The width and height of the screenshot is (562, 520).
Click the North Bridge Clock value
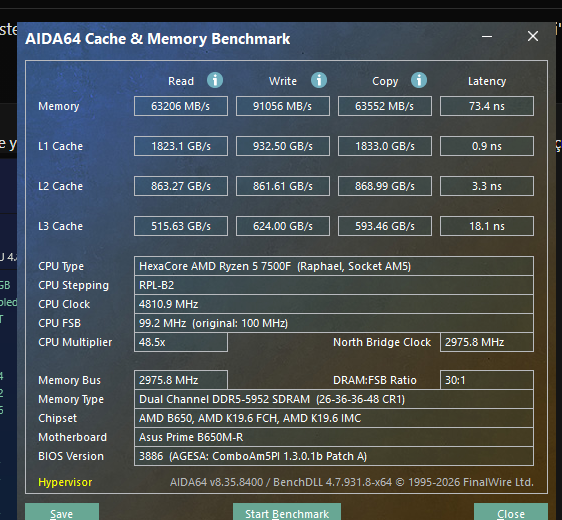[487, 342]
